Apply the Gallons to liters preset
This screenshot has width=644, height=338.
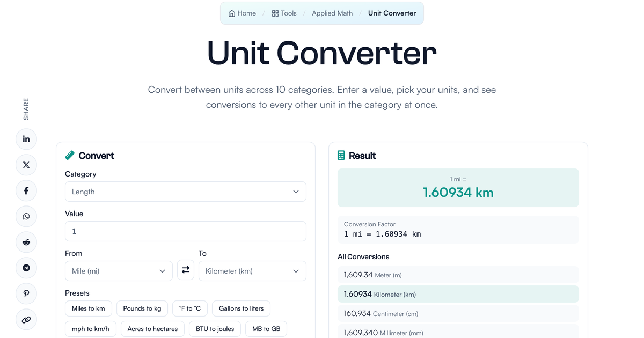[241, 308]
